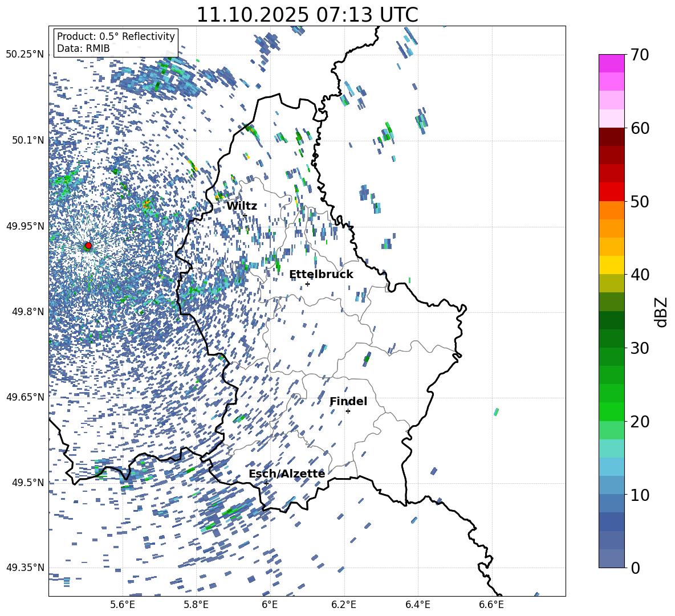The image size is (675, 616).
Task: Click the 49.35°N latitude label
Action: click(x=25, y=568)
